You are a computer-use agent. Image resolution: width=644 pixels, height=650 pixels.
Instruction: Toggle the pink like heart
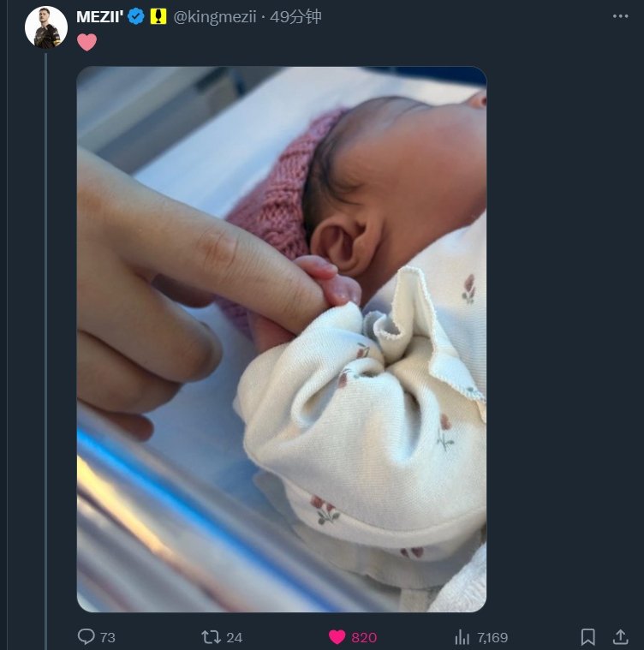pos(337,637)
